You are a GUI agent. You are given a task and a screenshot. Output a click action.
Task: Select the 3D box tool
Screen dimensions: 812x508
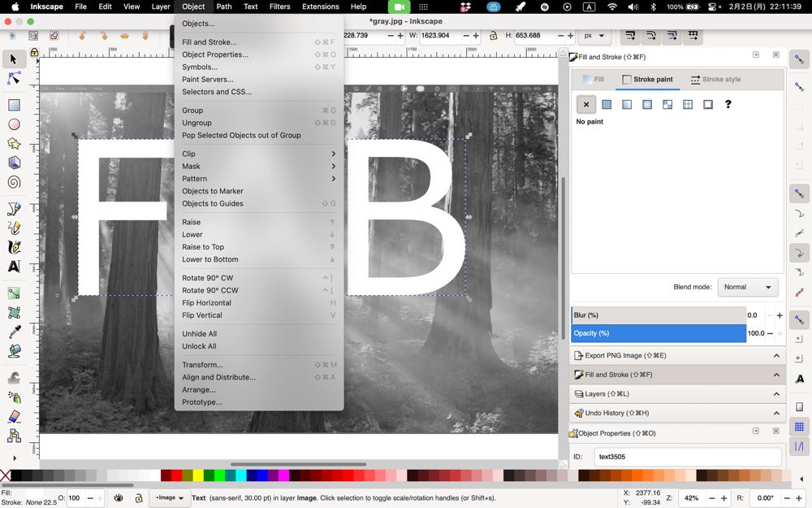[14, 163]
